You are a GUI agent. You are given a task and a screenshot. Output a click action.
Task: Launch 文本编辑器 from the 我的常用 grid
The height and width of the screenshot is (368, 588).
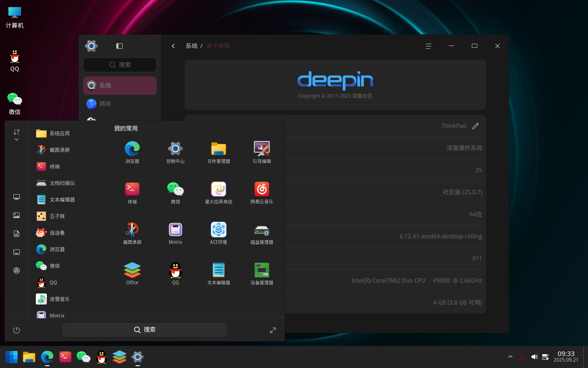tap(219, 274)
